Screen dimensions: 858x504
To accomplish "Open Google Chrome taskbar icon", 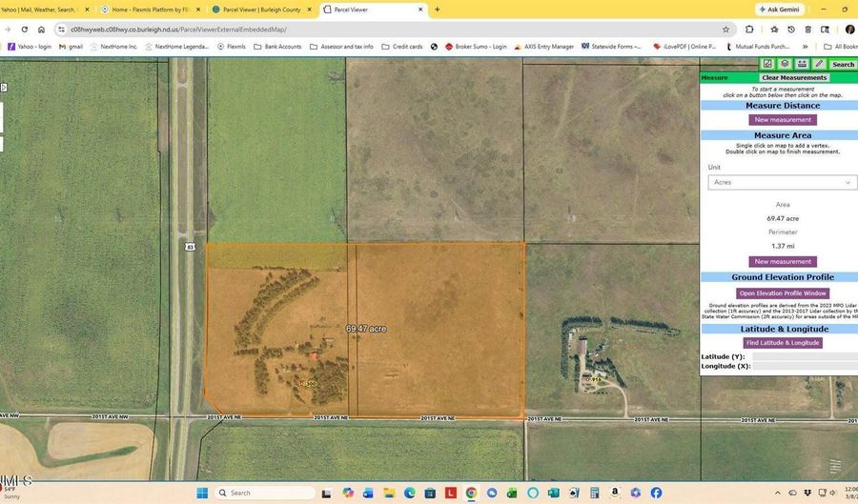I will point(471,494).
